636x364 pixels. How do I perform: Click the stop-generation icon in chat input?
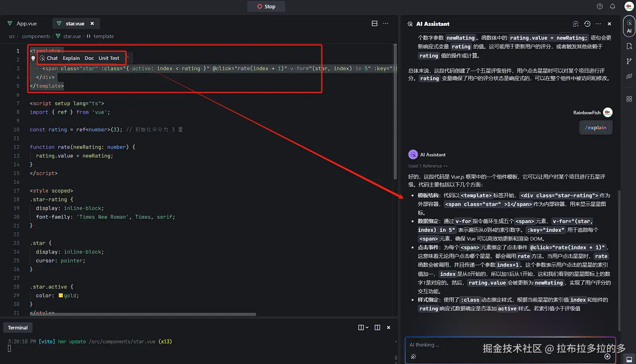(x=607, y=356)
